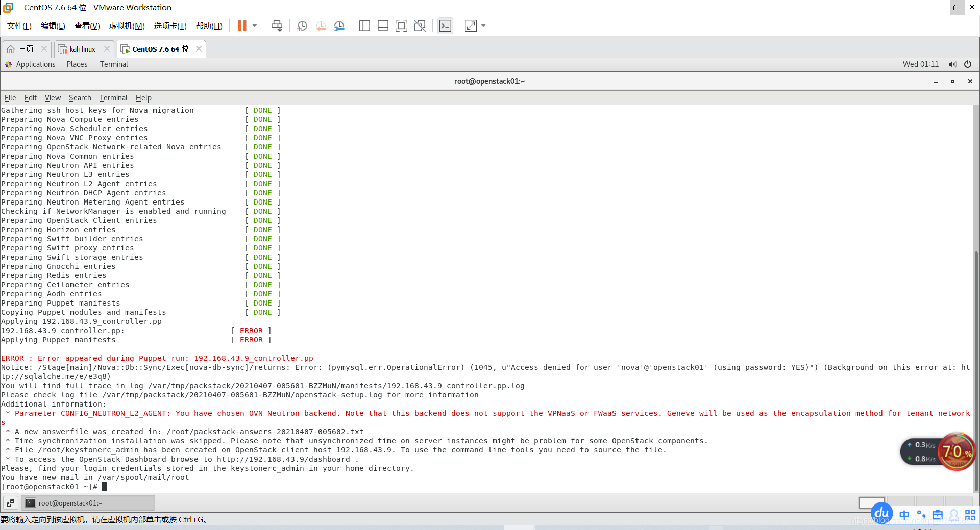Click the show desktop icon in bottom panel
The width and height of the screenshot is (980, 530).
click(x=11, y=503)
